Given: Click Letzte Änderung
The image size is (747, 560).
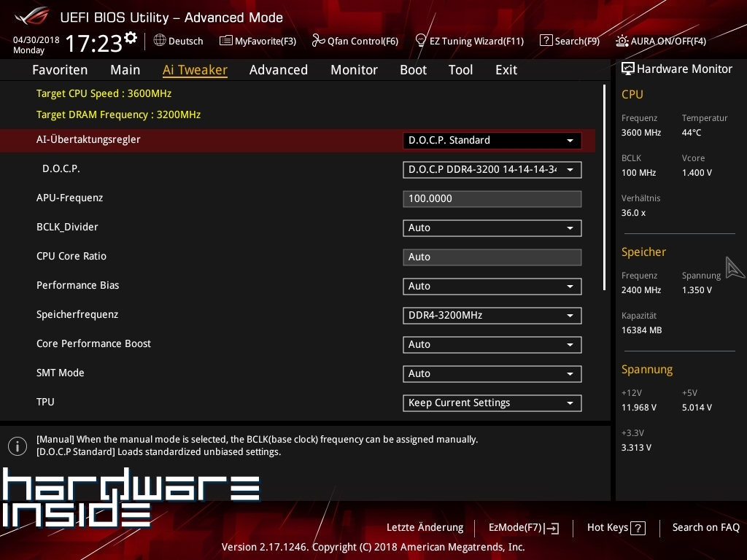Looking at the screenshot, I should pyautogui.click(x=425, y=528).
